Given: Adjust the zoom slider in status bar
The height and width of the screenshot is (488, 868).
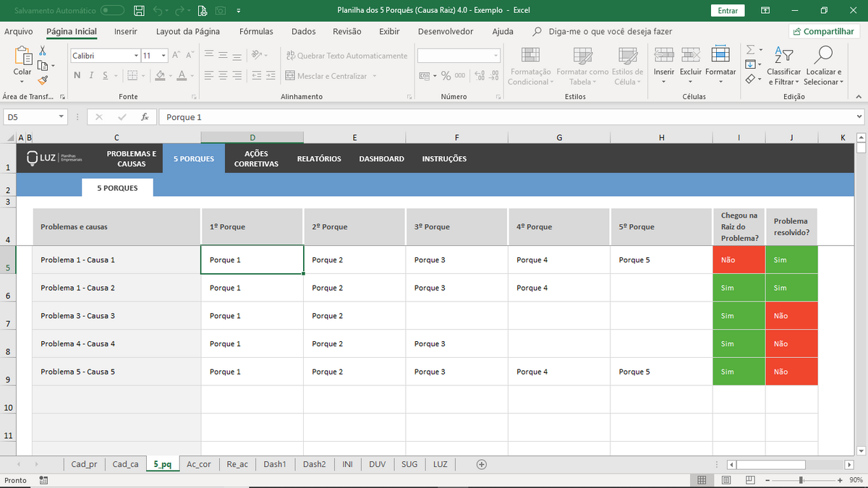Looking at the screenshot, I should [801, 481].
